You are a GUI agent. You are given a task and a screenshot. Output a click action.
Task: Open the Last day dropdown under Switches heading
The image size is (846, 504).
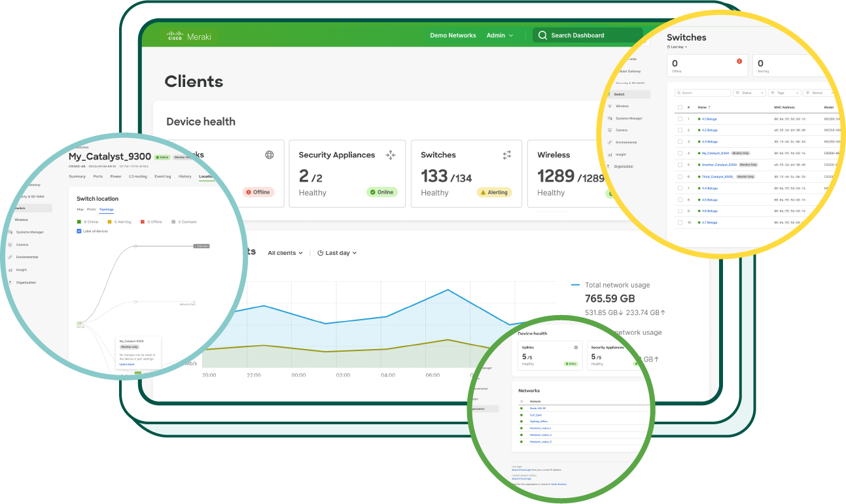pos(677,47)
